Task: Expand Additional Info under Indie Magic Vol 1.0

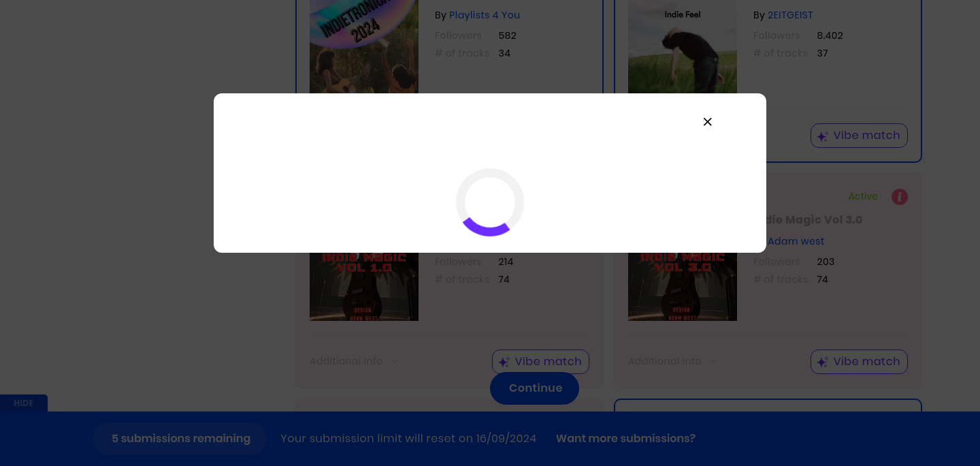Action: (x=354, y=361)
